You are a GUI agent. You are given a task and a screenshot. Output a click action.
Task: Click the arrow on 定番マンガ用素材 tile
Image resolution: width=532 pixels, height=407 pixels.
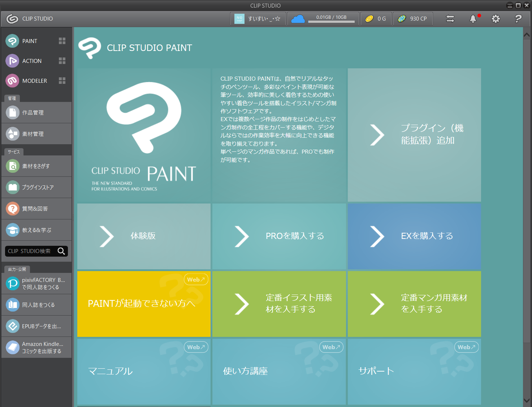click(x=377, y=304)
